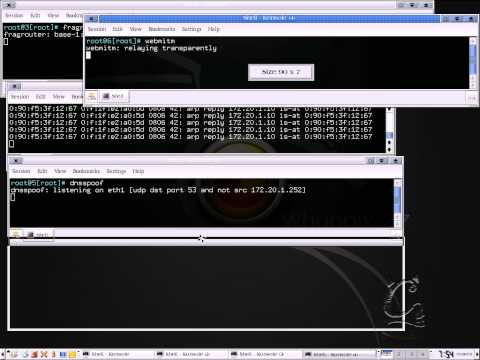480x360 pixels.
Task: Click dnsspoof window's vertical scrollbar
Action: (397, 203)
